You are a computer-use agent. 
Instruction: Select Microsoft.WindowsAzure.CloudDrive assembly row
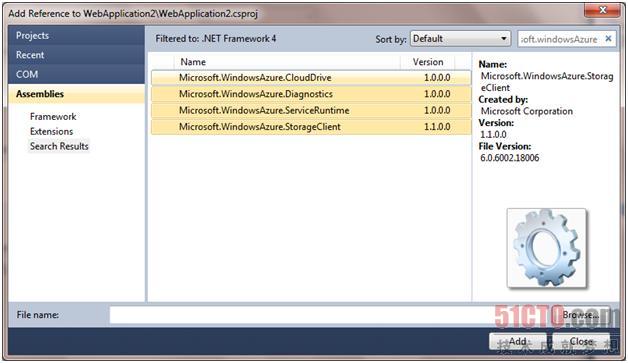[311, 78]
